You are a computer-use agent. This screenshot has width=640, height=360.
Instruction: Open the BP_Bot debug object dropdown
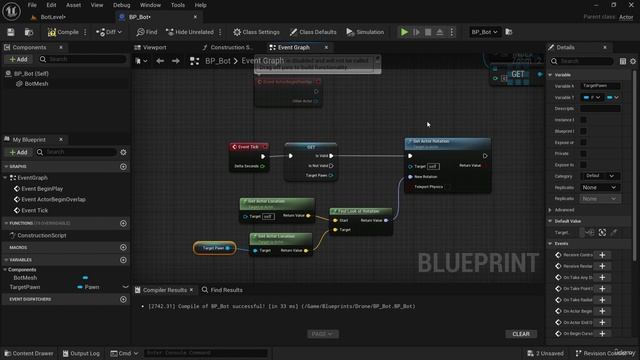click(x=484, y=32)
